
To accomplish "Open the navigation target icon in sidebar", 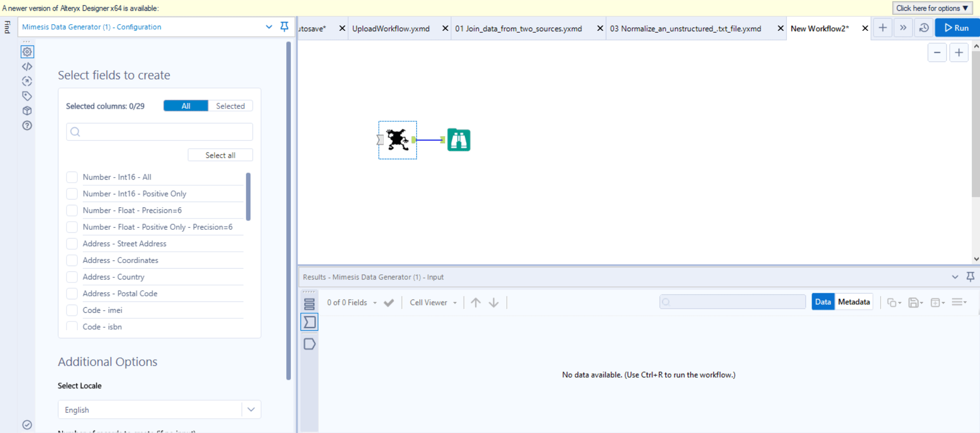I will click(x=27, y=81).
